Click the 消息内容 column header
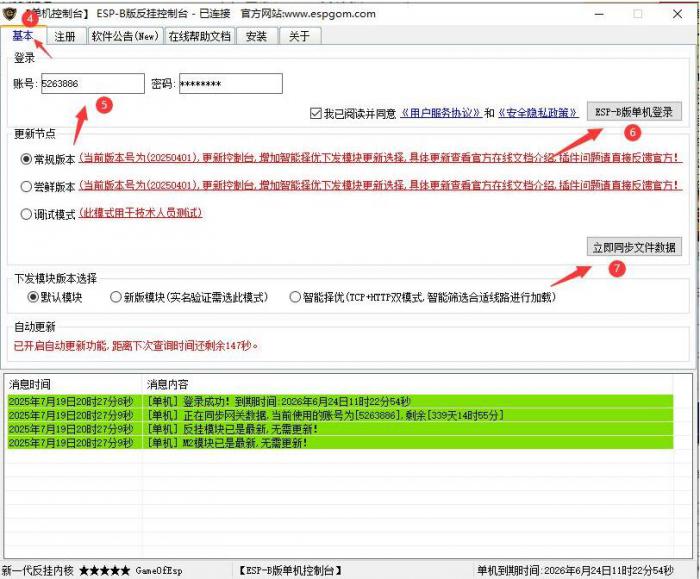This screenshot has height=579, width=700. (407, 384)
